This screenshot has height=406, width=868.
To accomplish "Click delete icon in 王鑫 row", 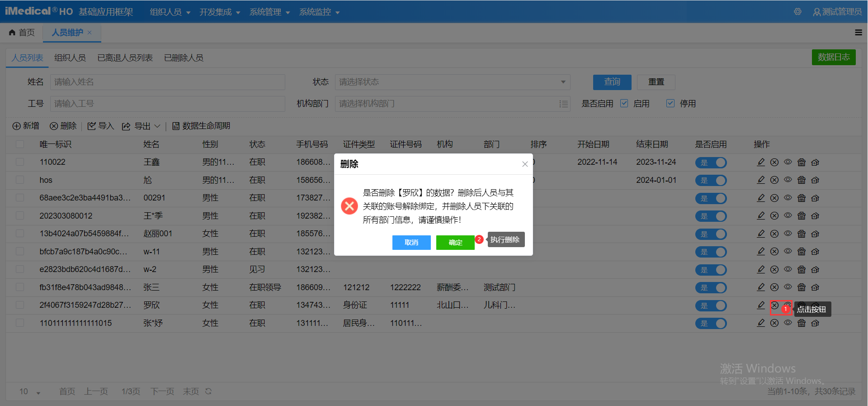I will (774, 162).
